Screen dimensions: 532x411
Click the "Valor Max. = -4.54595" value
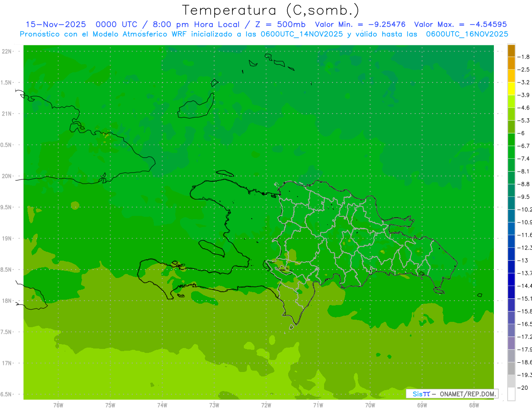(461, 24)
